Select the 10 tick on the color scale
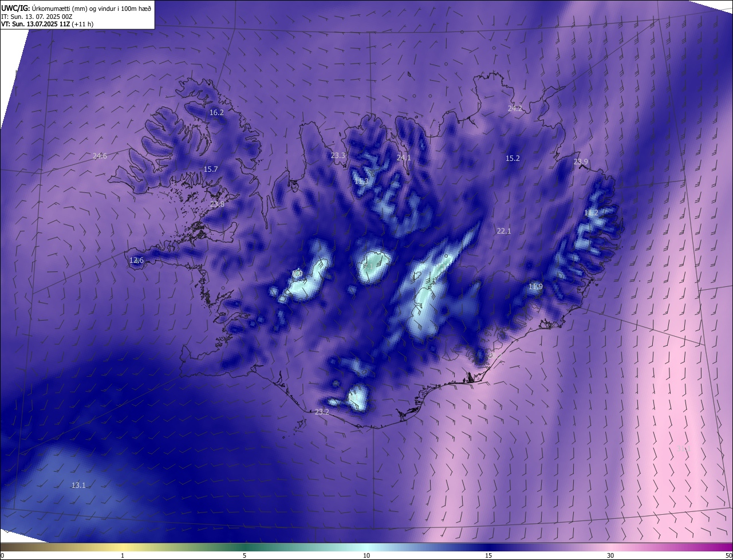 [x=366, y=555]
